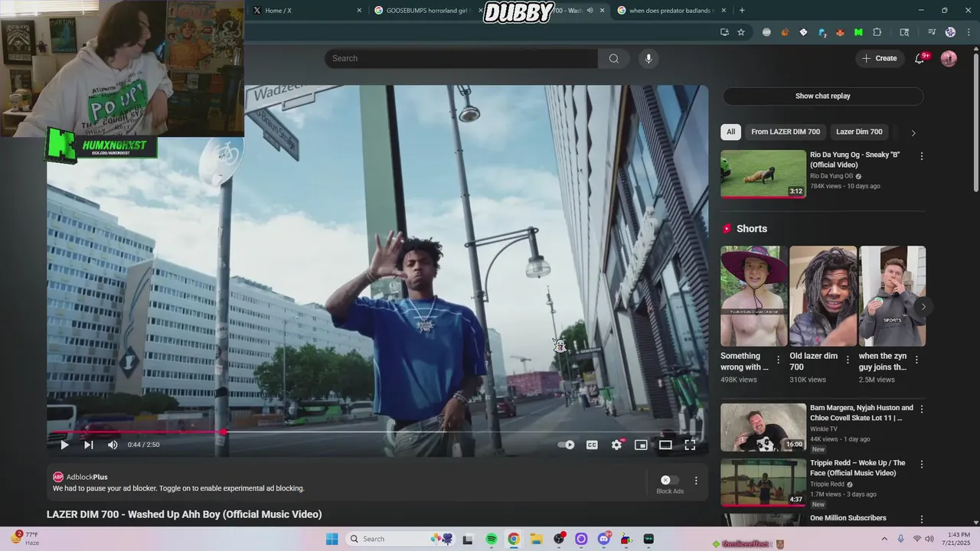Open the Chrome three-dot menu
This screenshot has width=980, height=551.
[x=969, y=32]
